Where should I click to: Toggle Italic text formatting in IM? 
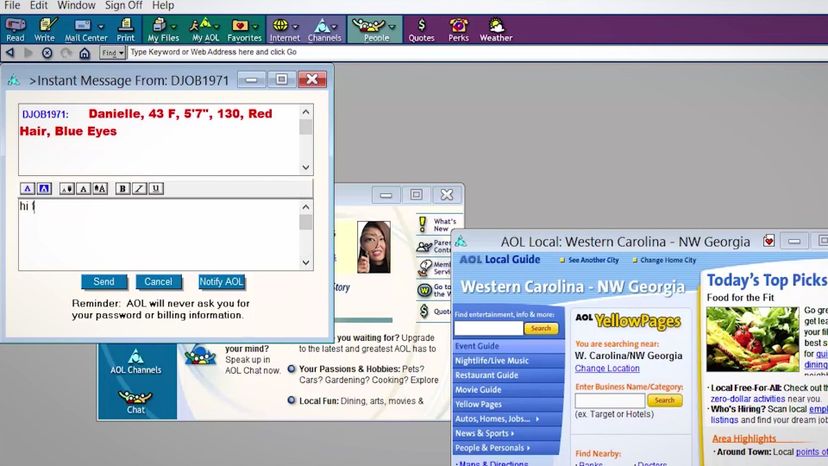139,189
